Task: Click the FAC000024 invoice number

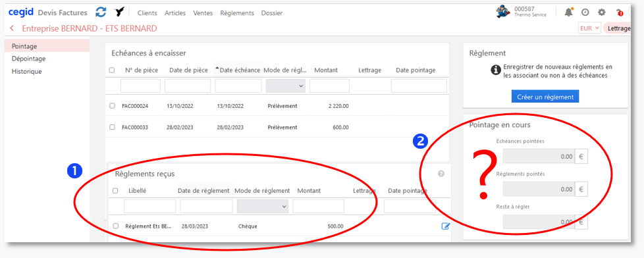Action: 135,106
